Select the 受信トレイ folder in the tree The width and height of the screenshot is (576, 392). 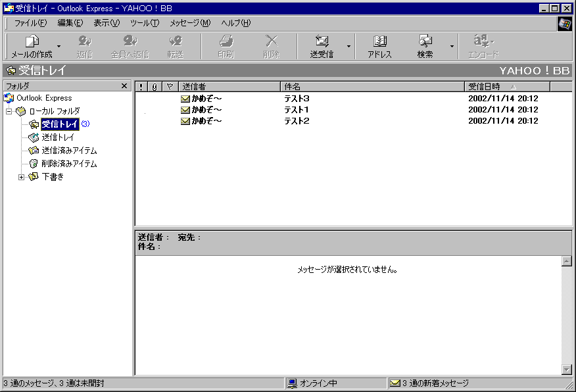pos(60,124)
